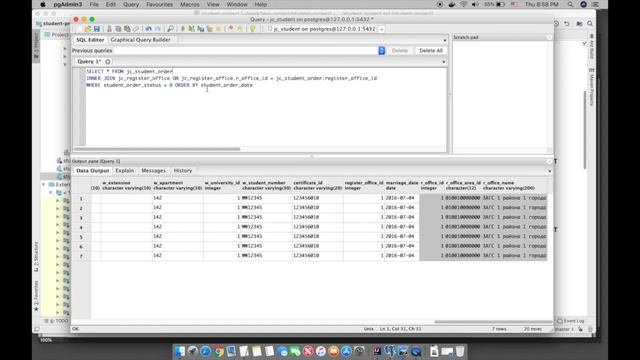This screenshot has height=360, width=640.
Task: Open the Structure side tab in IntelliJ
Action: (x=36, y=256)
